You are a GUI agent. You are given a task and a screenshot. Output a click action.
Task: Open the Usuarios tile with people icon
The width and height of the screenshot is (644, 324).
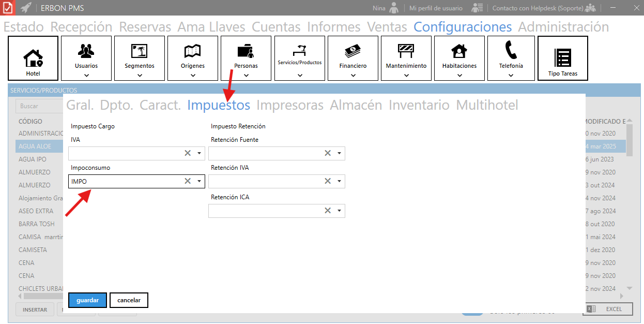click(x=86, y=58)
